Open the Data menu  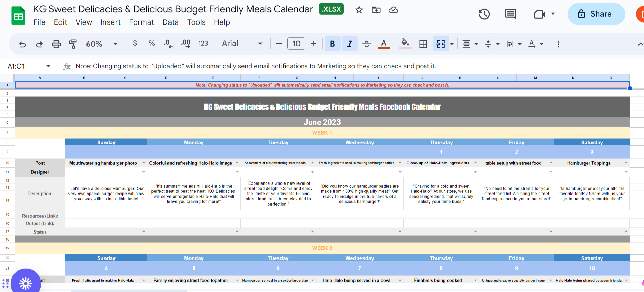click(x=171, y=22)
